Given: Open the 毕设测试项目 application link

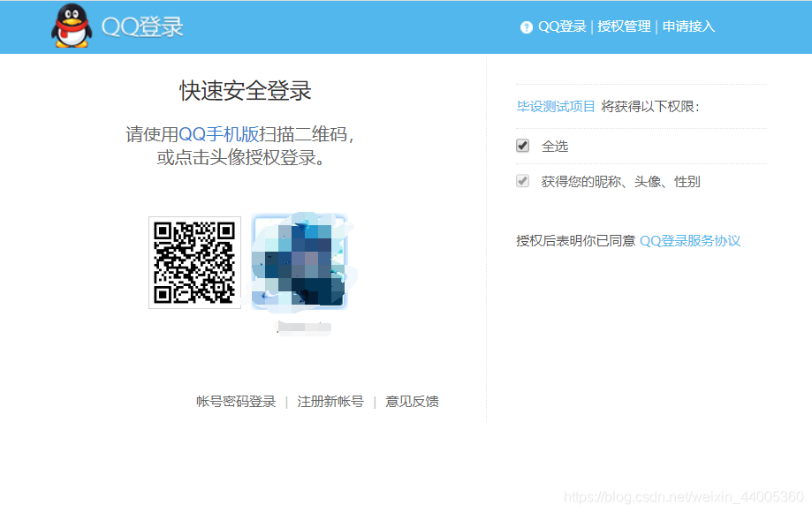Looking at the screenshot, I should pyautogui.click(x=556, y=107).
